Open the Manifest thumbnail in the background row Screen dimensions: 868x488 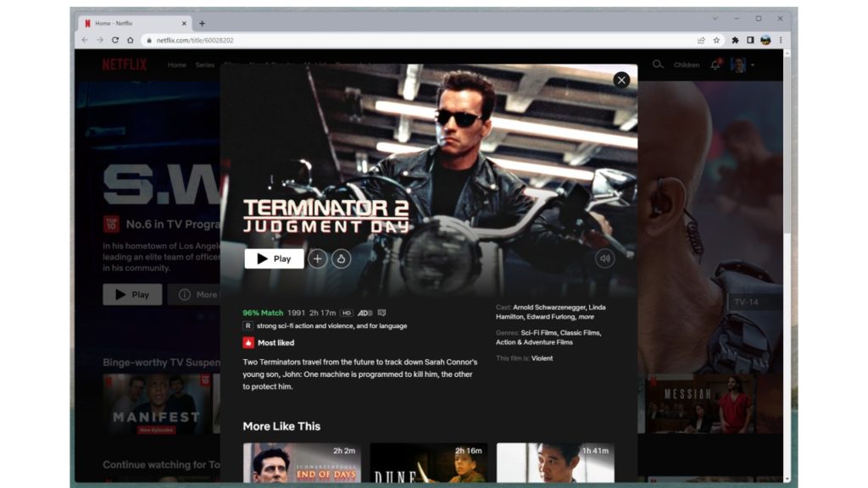click(x=157, y=404)
